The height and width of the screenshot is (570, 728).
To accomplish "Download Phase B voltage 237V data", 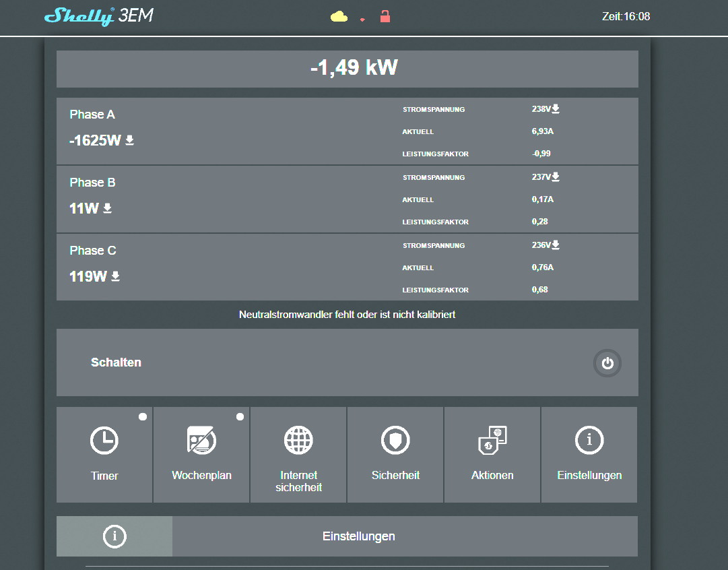I will pyautogui.click(x=556, y=177).
